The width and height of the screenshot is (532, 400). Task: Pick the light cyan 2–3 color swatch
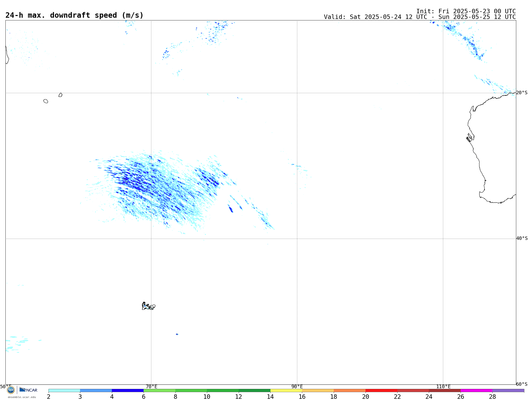(x=64, y=391)
